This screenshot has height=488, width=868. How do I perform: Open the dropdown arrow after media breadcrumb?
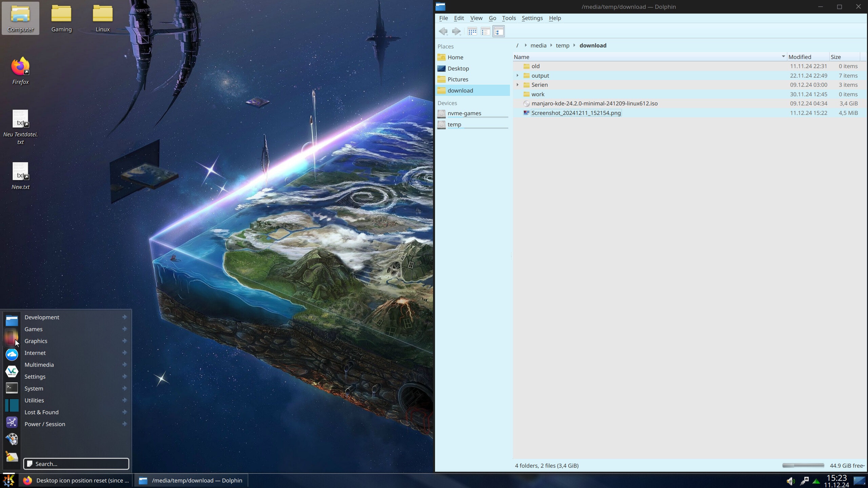coord(551,45)
